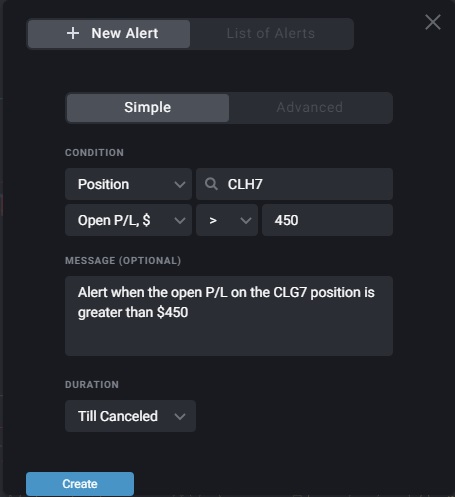Click the Create button
This screenshot has width=455, height=497.
(x=80, y=484)
